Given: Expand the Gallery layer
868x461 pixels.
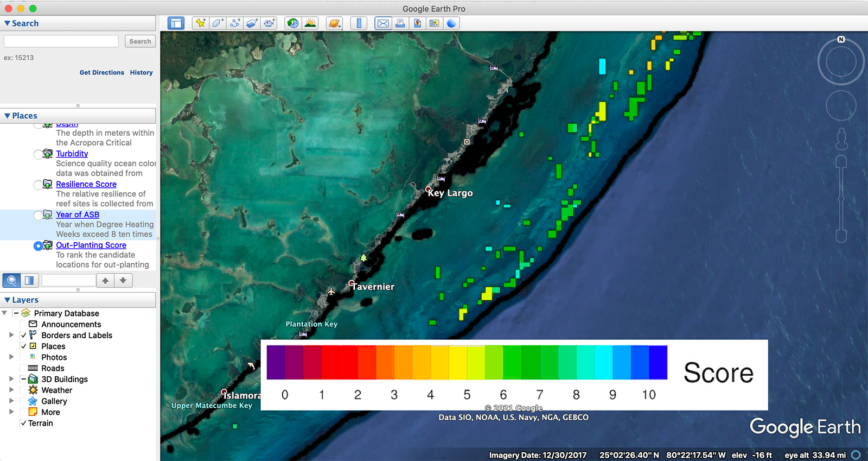Looking at the screenshot, I should [11, 401].
